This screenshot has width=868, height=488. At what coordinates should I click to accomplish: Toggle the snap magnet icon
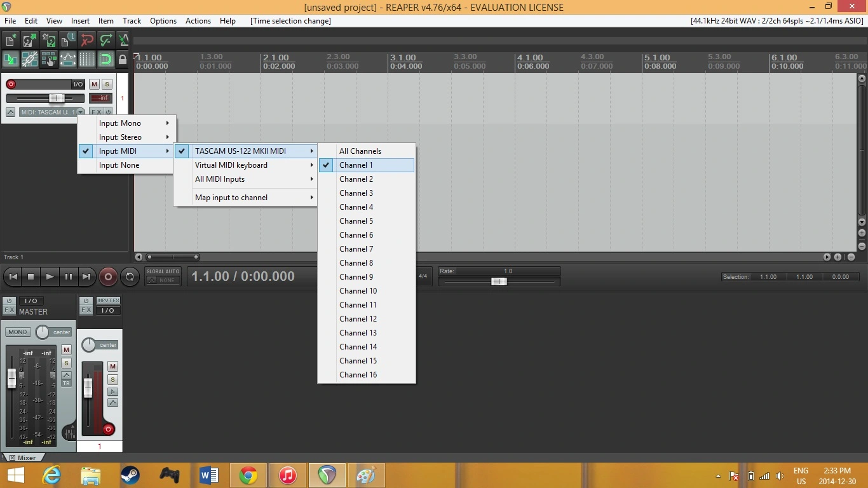tap(106, 59)
